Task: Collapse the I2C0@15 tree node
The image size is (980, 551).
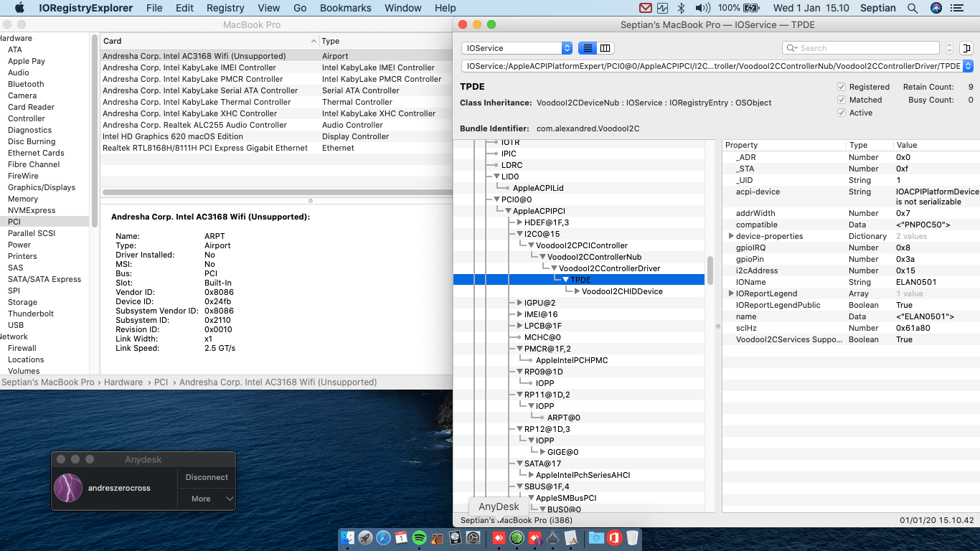Action: (519, 234)
